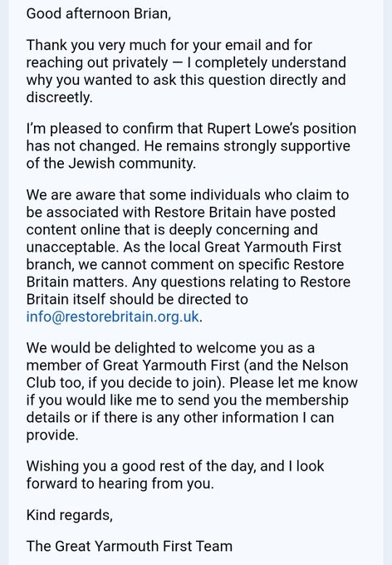
Task: Click the 'Club too, if you decide to join' line
Action: click(x=124, y=383)
